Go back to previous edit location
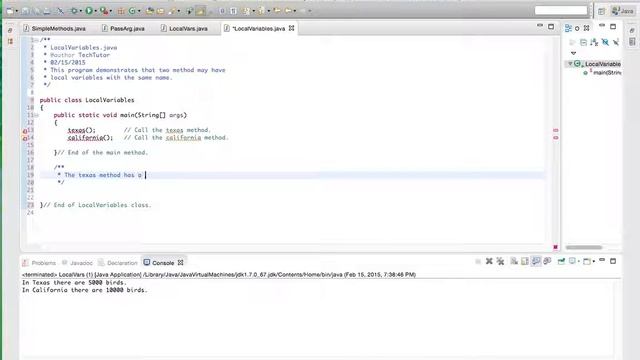Viewport: 640px width, 360px height. coord(276,11)
